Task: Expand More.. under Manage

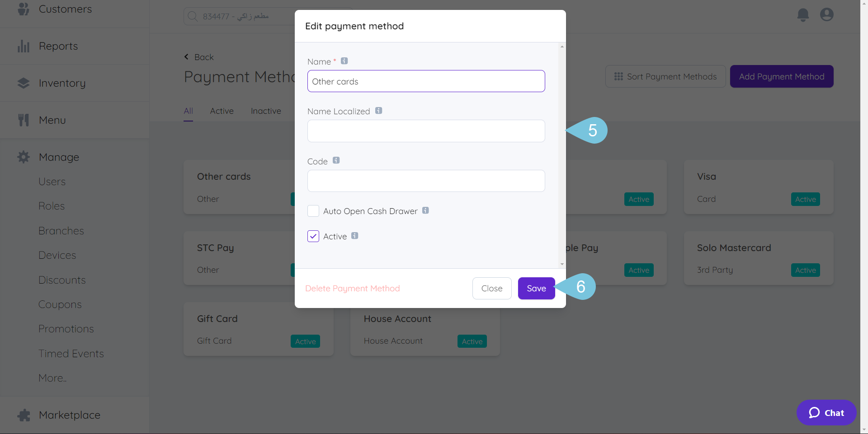Action: 52,378
